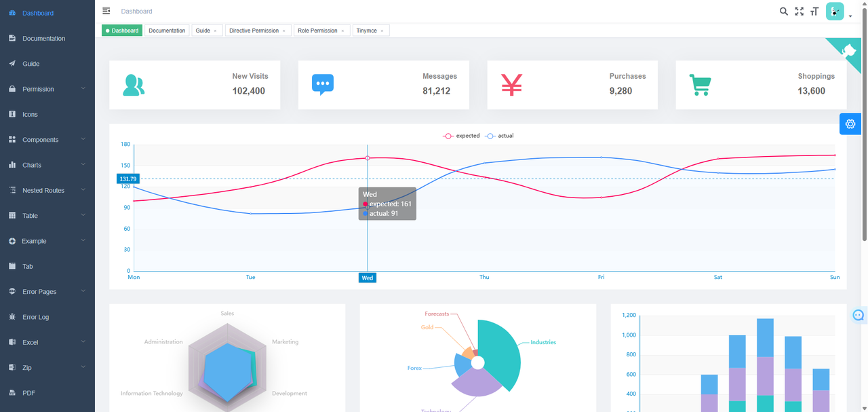Image resolution: width=868 pixels, height=412 pixels.
Task: Open Documentation label in sidebar
Action: pyautogui.click(x=44, y=39)
